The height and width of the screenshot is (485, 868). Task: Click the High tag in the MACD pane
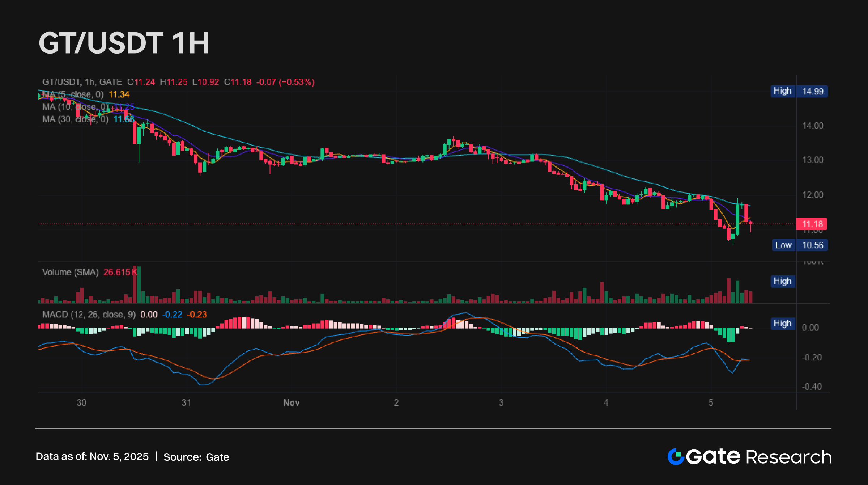tap(782, 324)
